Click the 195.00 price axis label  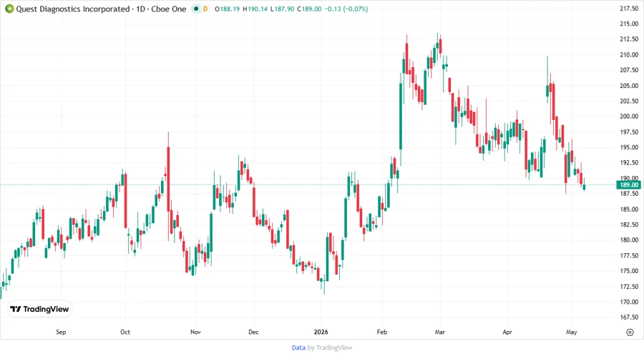click(x=629, y=147)
